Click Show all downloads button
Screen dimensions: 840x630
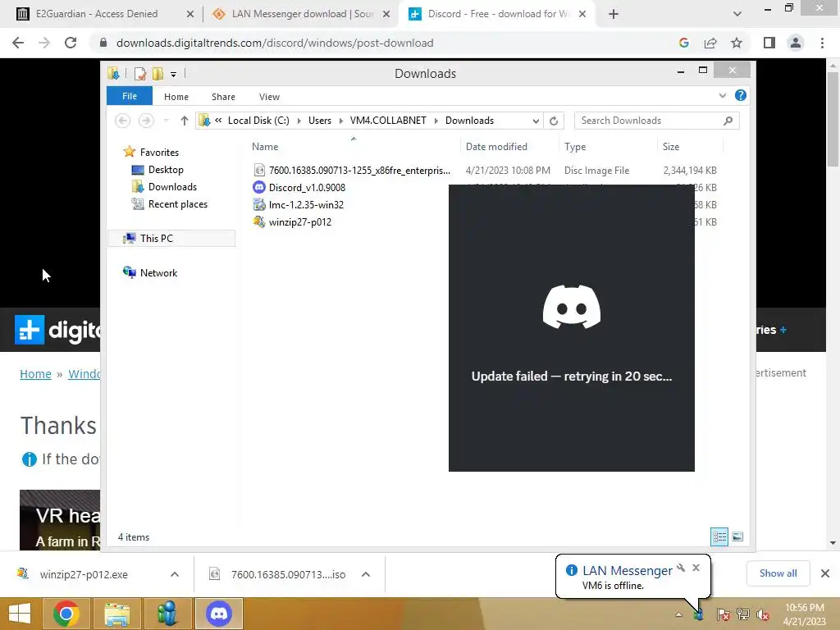point(778,573)
